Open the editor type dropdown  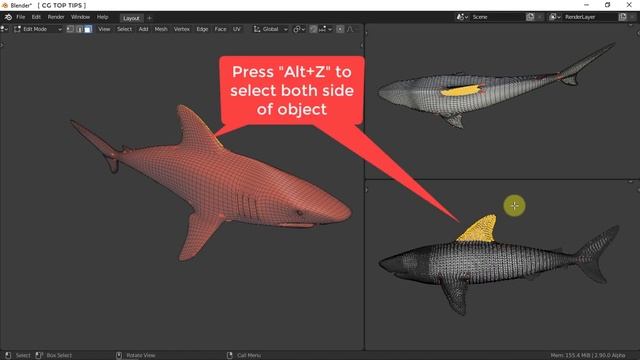4,29
